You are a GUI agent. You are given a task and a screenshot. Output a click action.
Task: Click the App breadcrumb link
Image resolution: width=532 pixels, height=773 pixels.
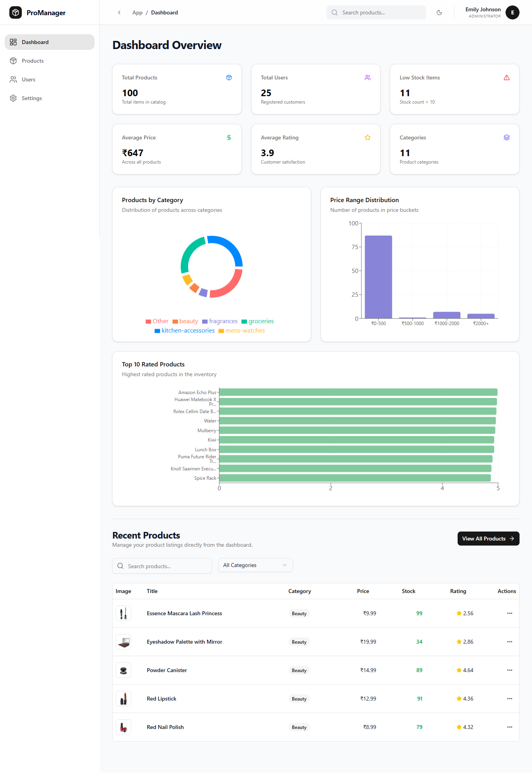[137, 12]
